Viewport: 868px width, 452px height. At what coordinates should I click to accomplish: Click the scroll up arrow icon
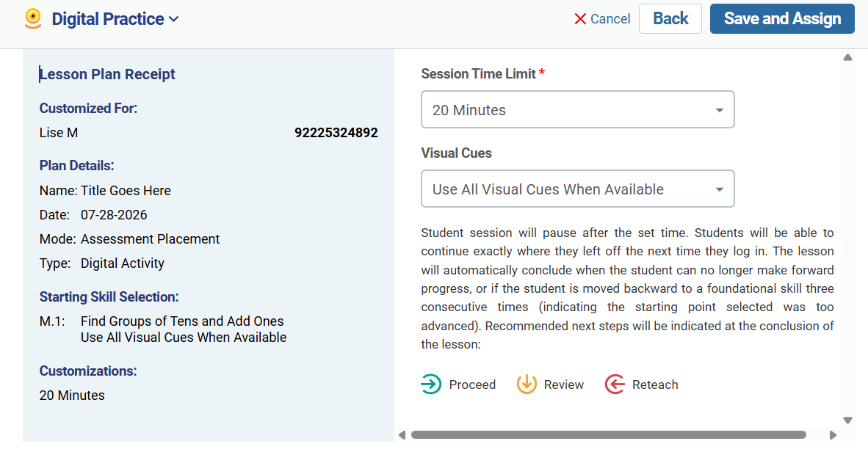(847, 57)
